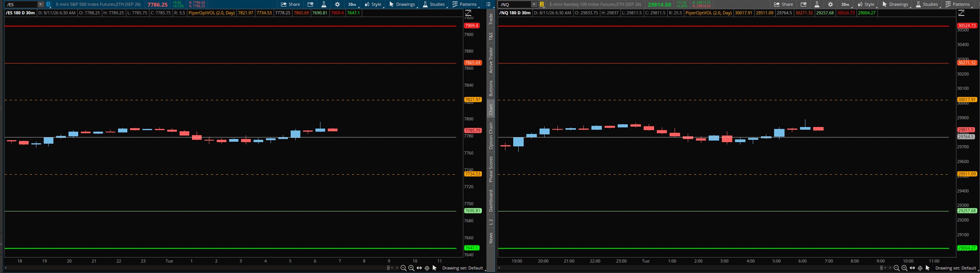Zoom out on the /NQ chart
Image resolution: width=980 pixels, height=273 pixels.
[x=896, y=268]
